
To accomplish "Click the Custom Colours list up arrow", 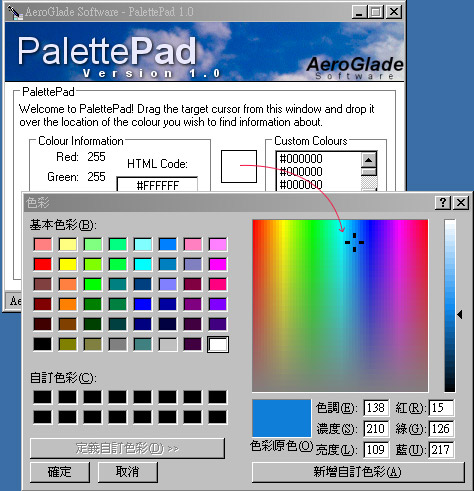I will pos(369,160).
